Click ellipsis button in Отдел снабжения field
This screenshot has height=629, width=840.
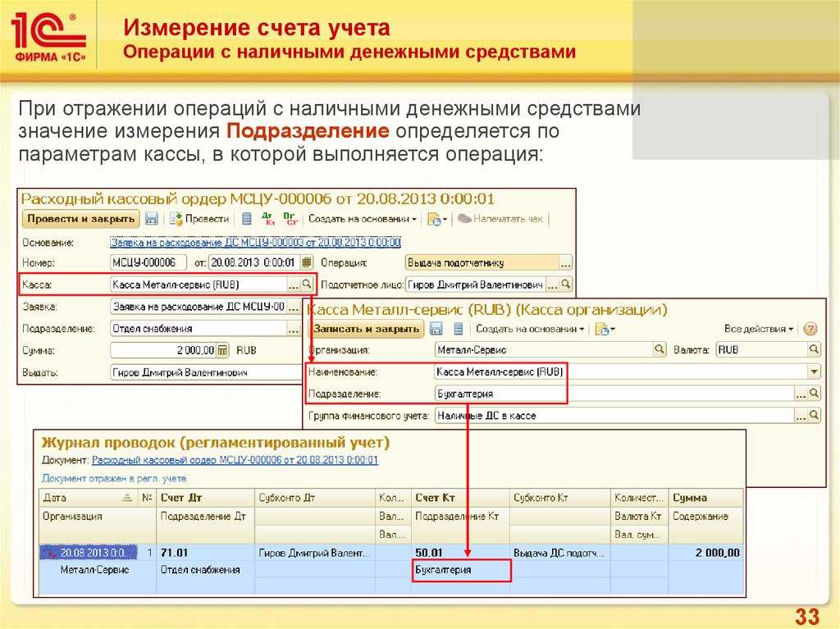294,329
